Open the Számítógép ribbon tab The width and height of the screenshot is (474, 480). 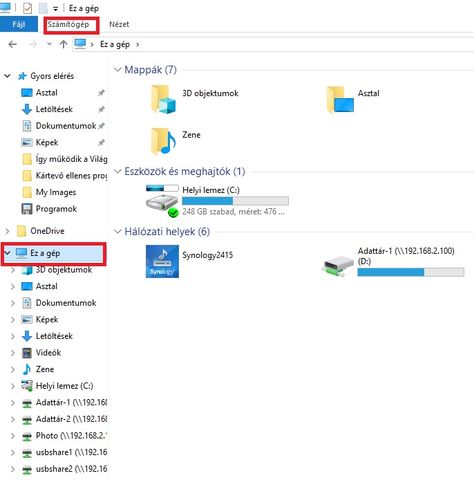click(x=68, y=24)
